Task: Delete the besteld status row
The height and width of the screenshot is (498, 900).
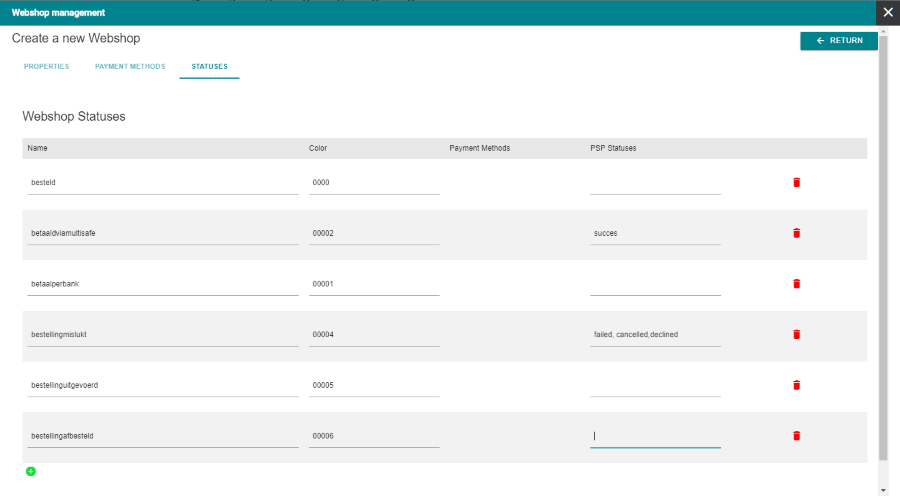Action: point(796,182)
